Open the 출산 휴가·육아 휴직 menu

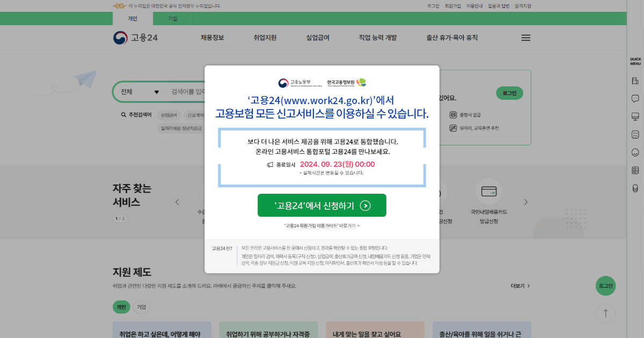tap(452, 38)
